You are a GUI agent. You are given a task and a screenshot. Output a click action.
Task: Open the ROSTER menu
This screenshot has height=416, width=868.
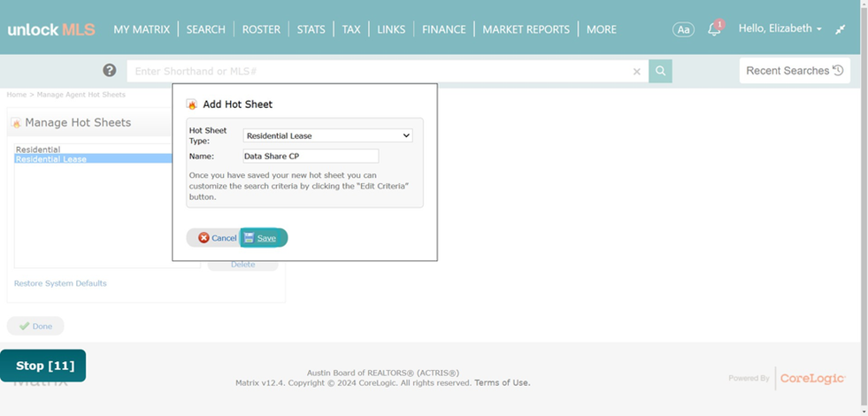pyautogui.click(x=261, y=29)
